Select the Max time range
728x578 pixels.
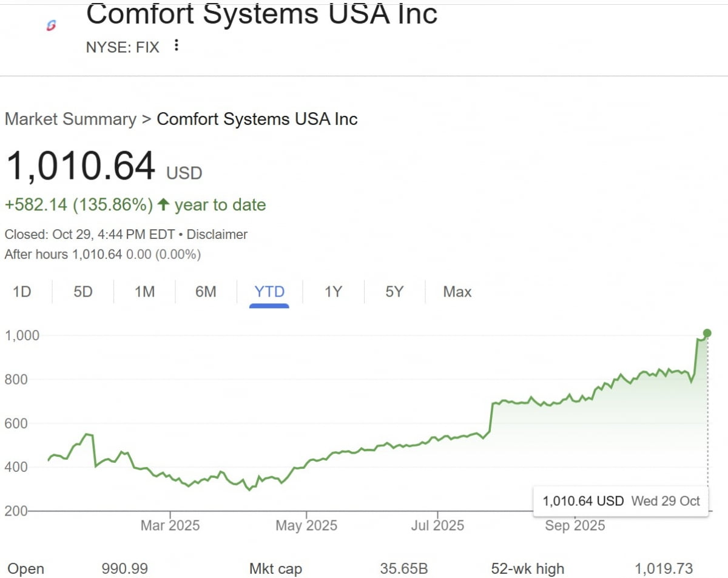[457, 292]
